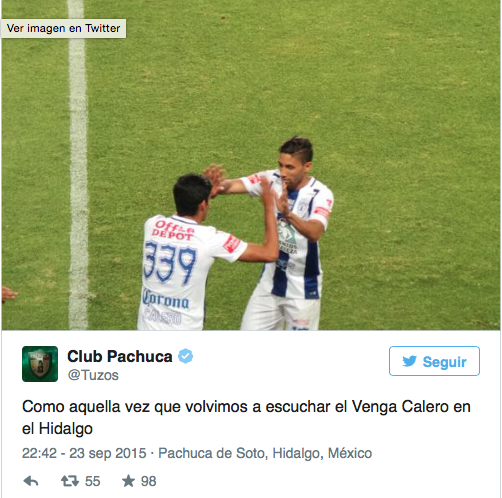Click the Twitter bird icon in Seguir
Image resolution: width=502 pixels, height=498 pixels.
pos(410,361)
